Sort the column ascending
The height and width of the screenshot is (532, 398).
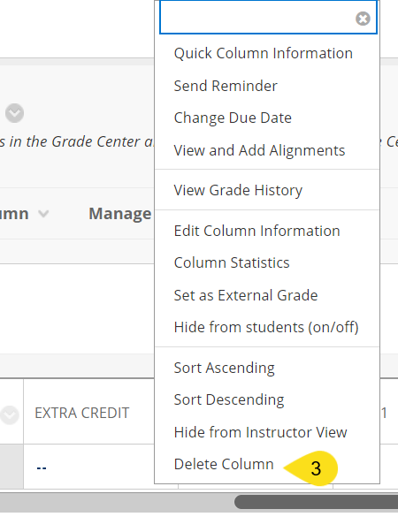click(224, 368)
